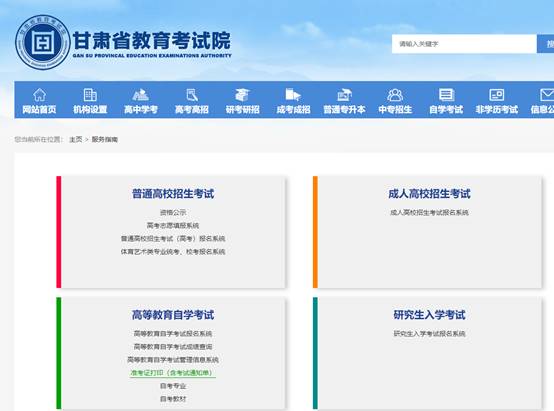
Task: Click the document search icon above 高考高招
Action: (192, 94)
